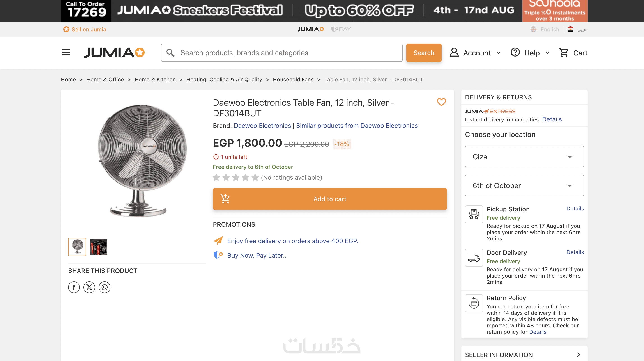The width and height of the screenshot is (644, 361).
Task: Open the Giza location dropdown
Action: point(524,157)
